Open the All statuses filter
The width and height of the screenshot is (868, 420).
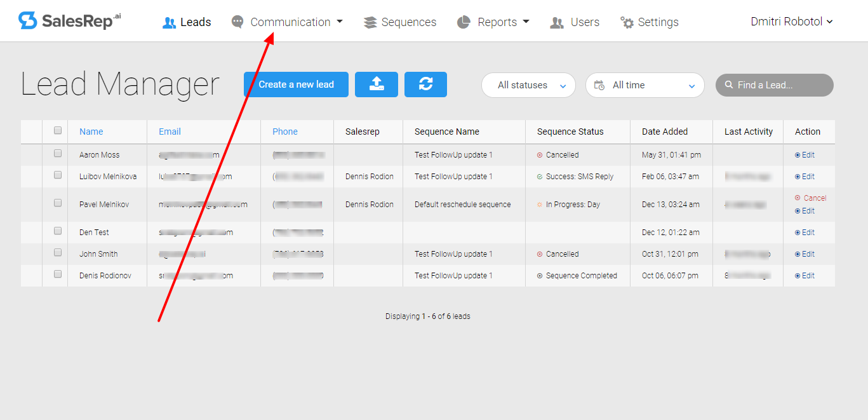(x=528, y=85)
